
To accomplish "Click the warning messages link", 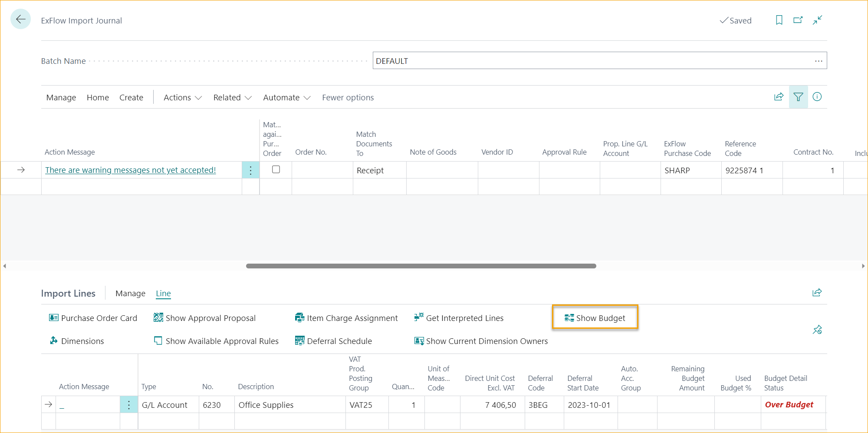I will coord(131,170).
